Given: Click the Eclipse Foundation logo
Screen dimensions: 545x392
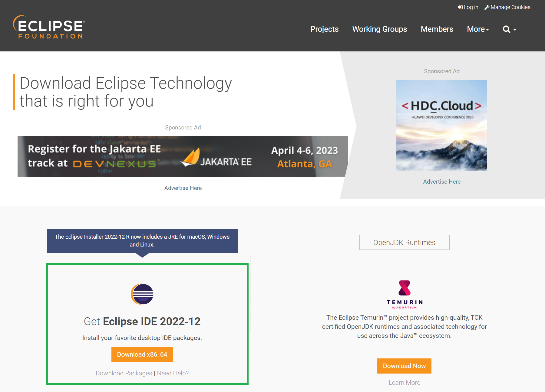Looking at the screenshot, I should pos(49,27).
